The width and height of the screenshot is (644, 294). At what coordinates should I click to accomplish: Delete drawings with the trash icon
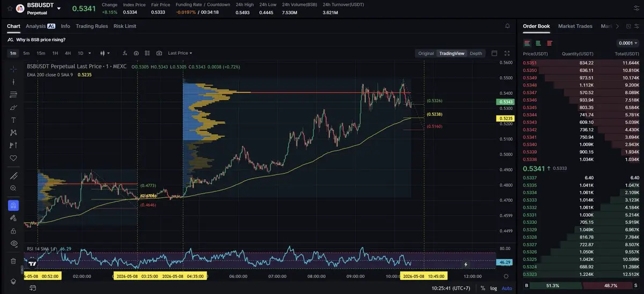pyautogui.click(x=13, y=261)
